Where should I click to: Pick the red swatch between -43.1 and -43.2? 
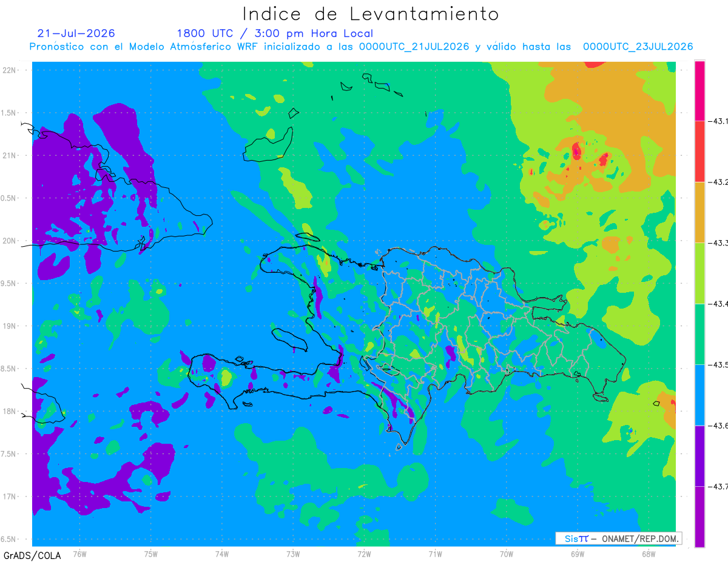point(699,152)
